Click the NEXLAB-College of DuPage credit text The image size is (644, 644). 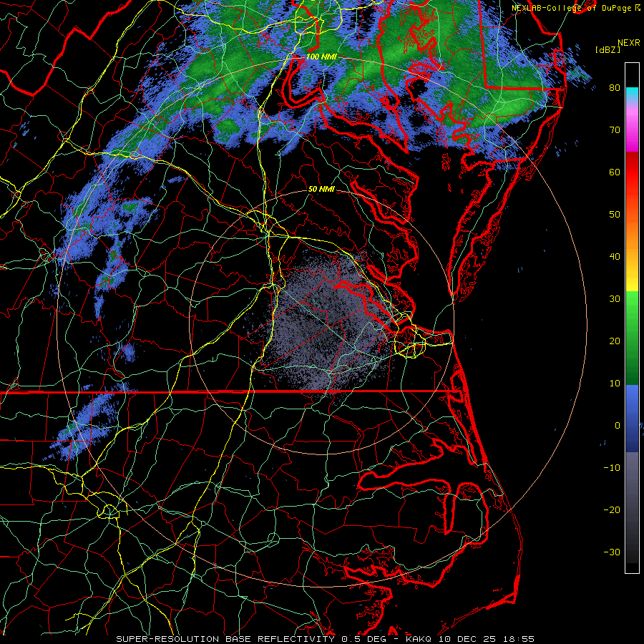click(571, 8)
